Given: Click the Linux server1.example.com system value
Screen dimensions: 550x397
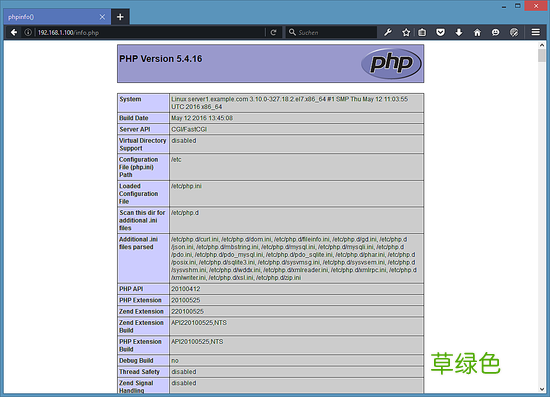Looking at the screenshot, I should click(289, 103).
